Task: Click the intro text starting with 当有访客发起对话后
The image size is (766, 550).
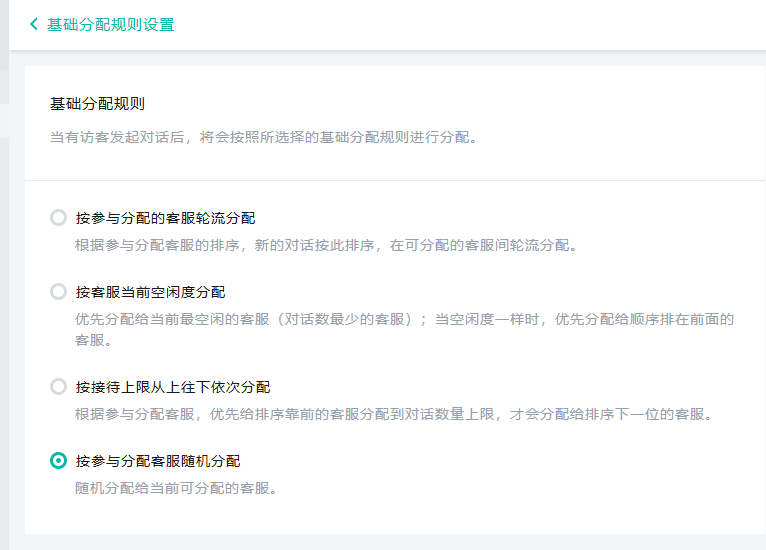Action: click(264, 136)
